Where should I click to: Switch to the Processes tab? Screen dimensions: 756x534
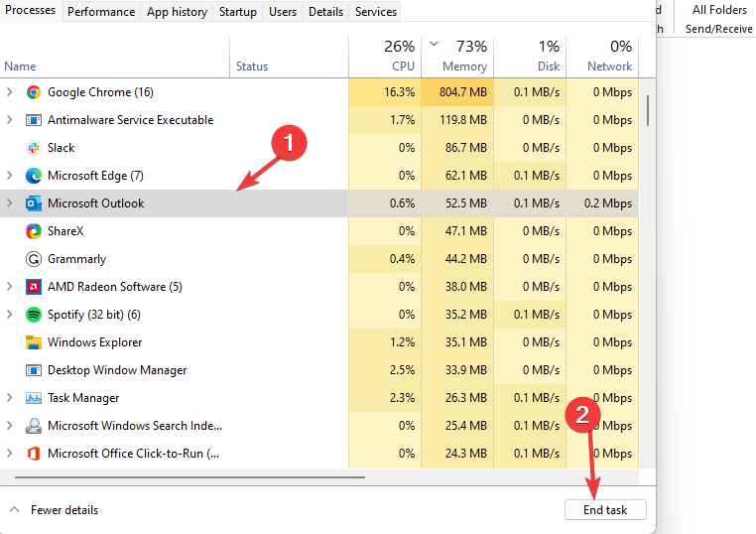[31, 10]
